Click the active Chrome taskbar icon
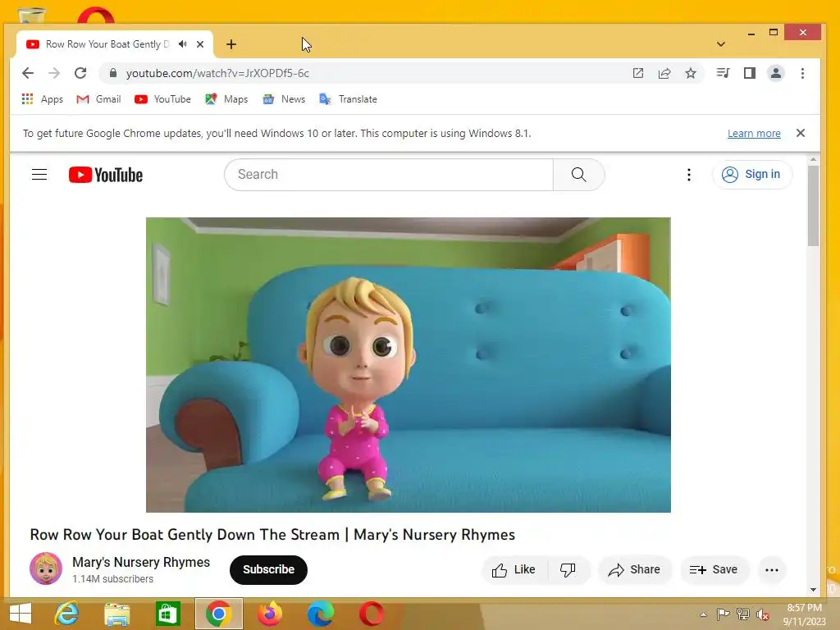The height and width of the screenshot is (630, 840). [218, 614]
